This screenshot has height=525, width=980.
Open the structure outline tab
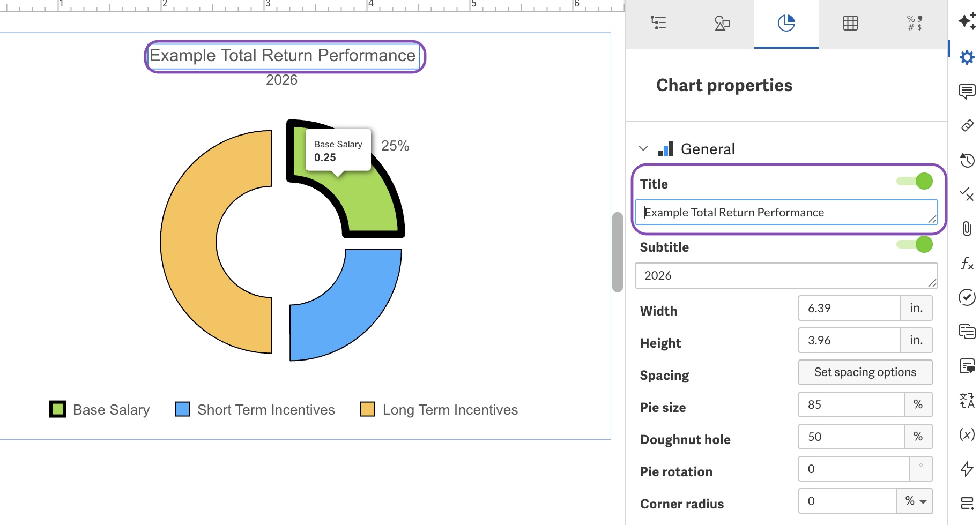(658, 23)
